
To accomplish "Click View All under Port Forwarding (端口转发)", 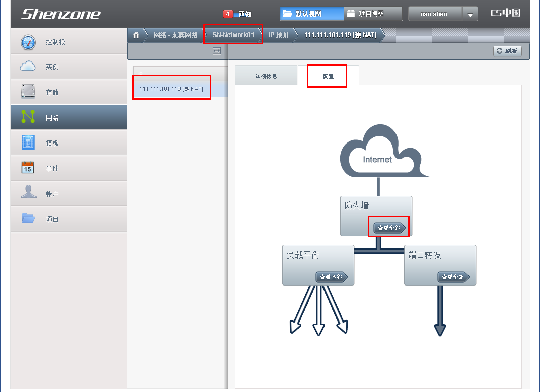I will pos(453,277).
